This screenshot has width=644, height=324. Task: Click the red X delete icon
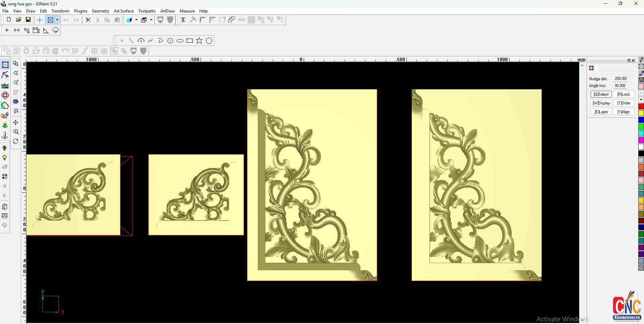click(88, 20)
